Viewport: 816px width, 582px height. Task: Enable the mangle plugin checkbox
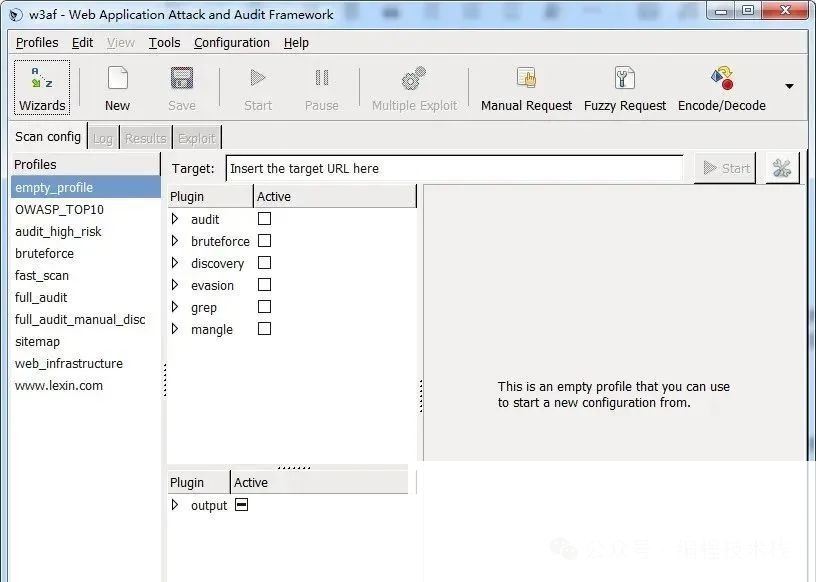click(264, 328)
